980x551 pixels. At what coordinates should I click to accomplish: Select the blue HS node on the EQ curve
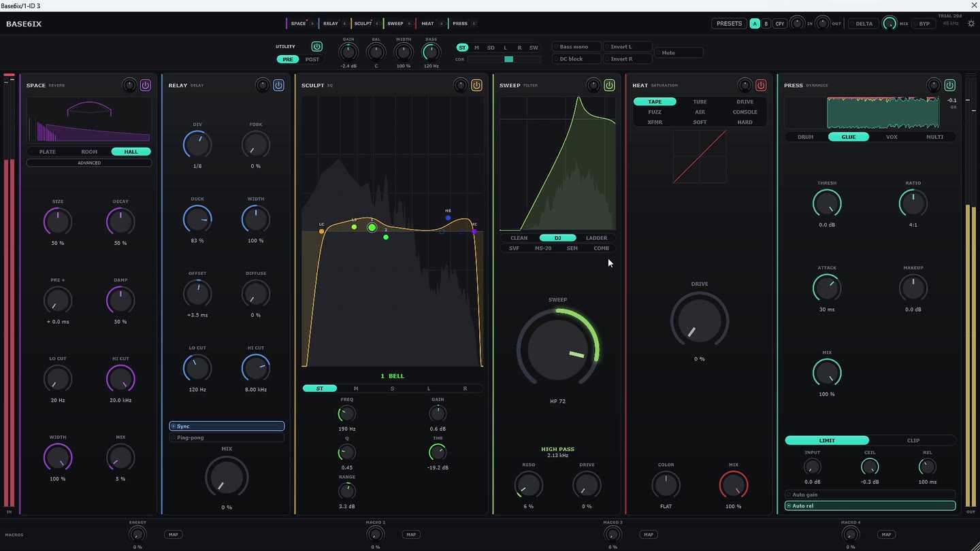pyautogui.click(x=448, y=218)
